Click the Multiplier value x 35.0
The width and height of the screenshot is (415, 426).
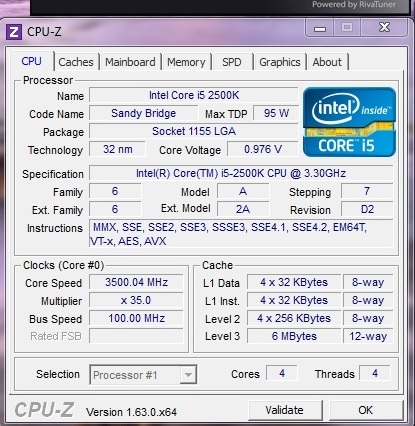click(x=136, y=300)
